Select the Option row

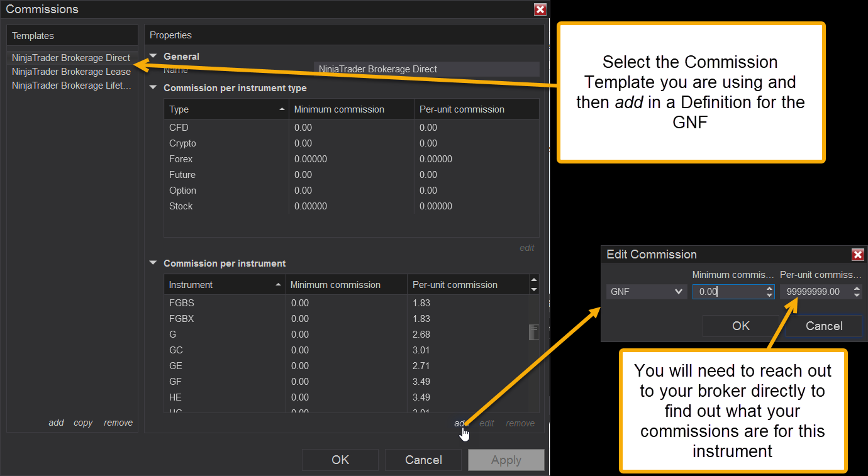[352, 191]
